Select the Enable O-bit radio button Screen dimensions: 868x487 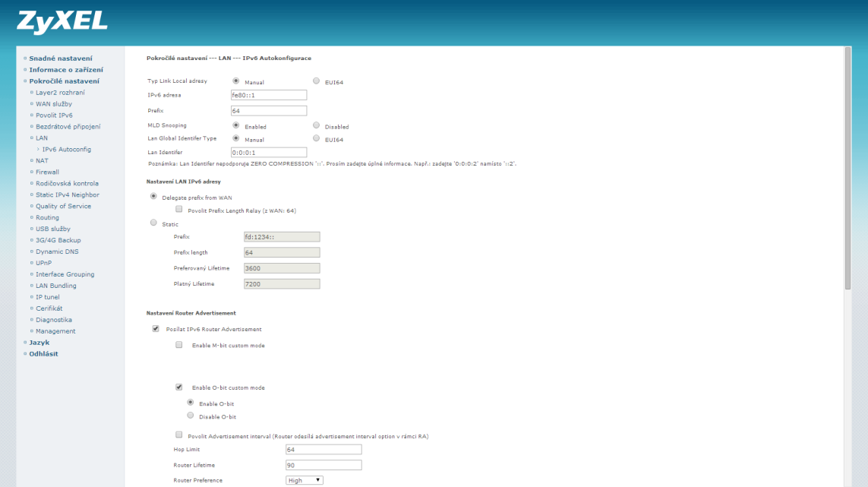point(191,403)
